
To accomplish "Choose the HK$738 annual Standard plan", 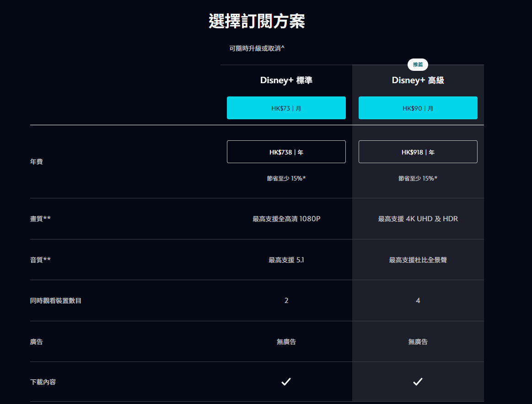I will point(286,152).
